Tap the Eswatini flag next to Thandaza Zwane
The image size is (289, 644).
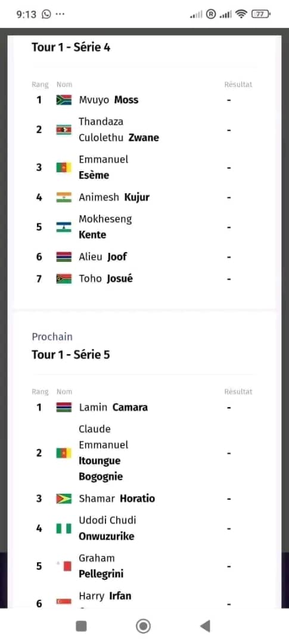64,130
